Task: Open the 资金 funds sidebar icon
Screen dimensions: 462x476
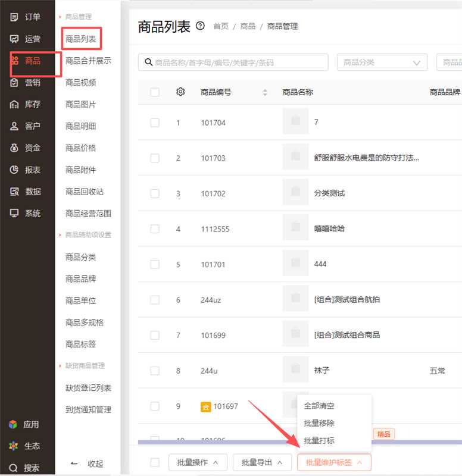Action: (14, 148)
